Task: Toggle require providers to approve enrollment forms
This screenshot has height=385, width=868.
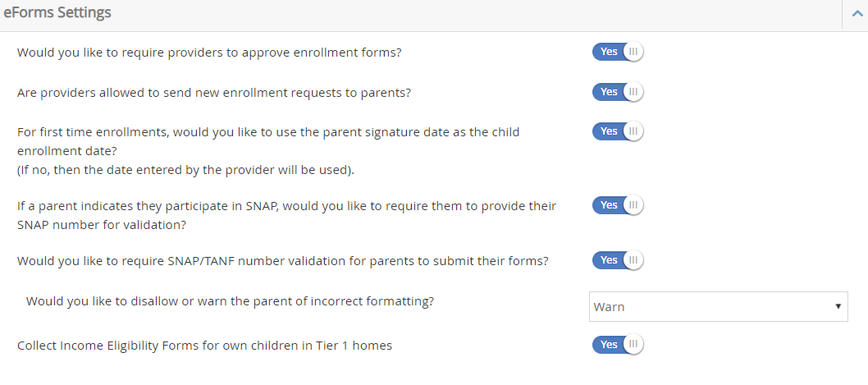Action: (618, 52)
